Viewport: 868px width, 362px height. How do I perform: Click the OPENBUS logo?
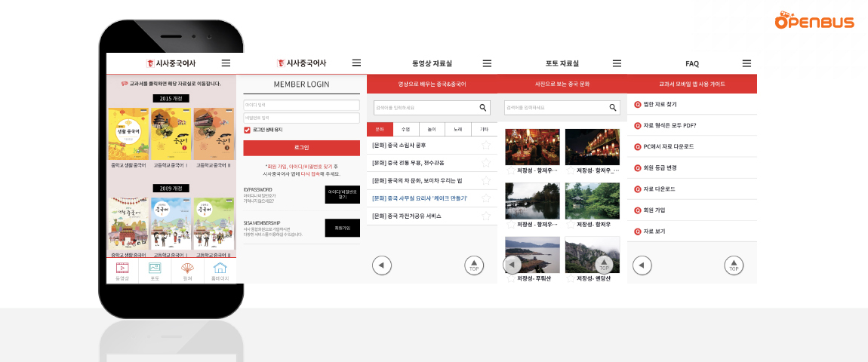pos(814,20)
